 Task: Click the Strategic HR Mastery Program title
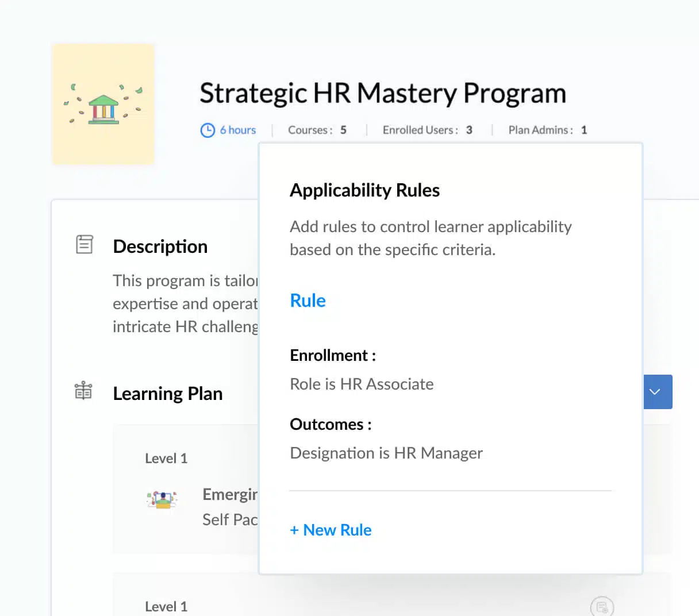pos(383,93)
